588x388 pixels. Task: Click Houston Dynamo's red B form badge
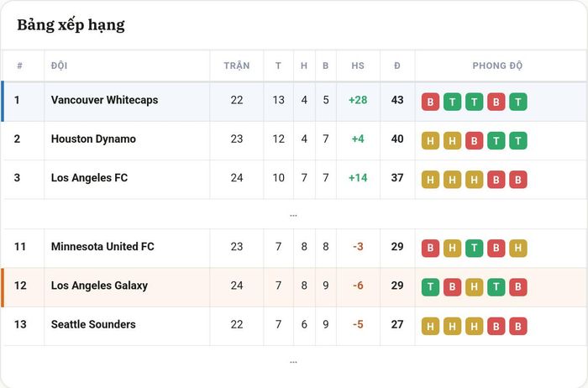(x=474, y=141)
